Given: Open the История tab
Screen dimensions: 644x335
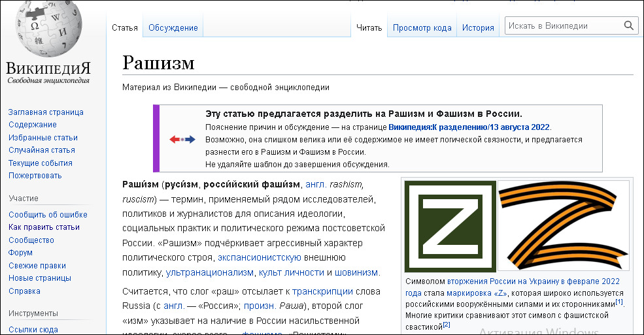Looking at the screenshot, I should (478, 28).
